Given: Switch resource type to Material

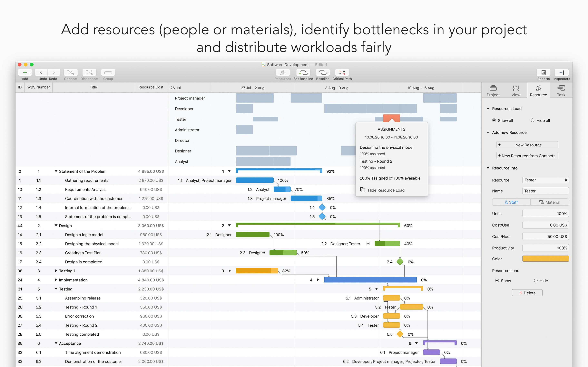Looking at the screenshot, I should [550, 202].
